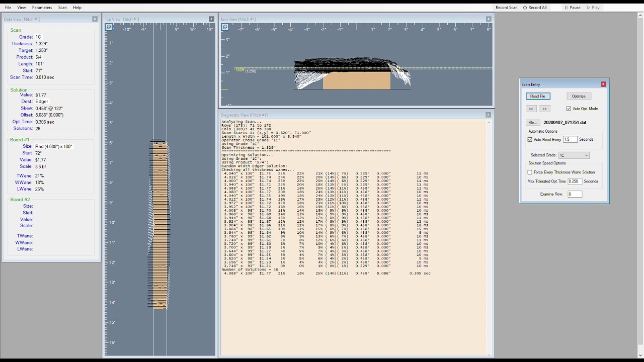Open the Scan menu

(x=62, y=8)
